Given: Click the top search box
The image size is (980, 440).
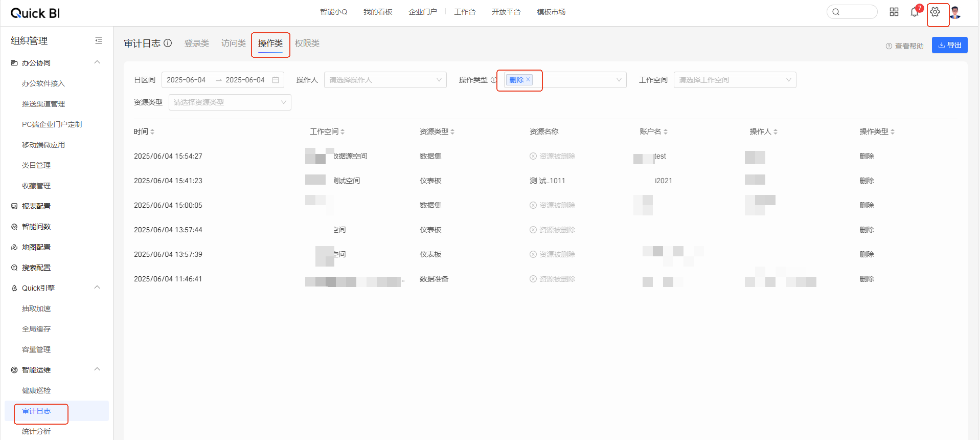Looking at the screenshot, I should (x=852, y=12).
